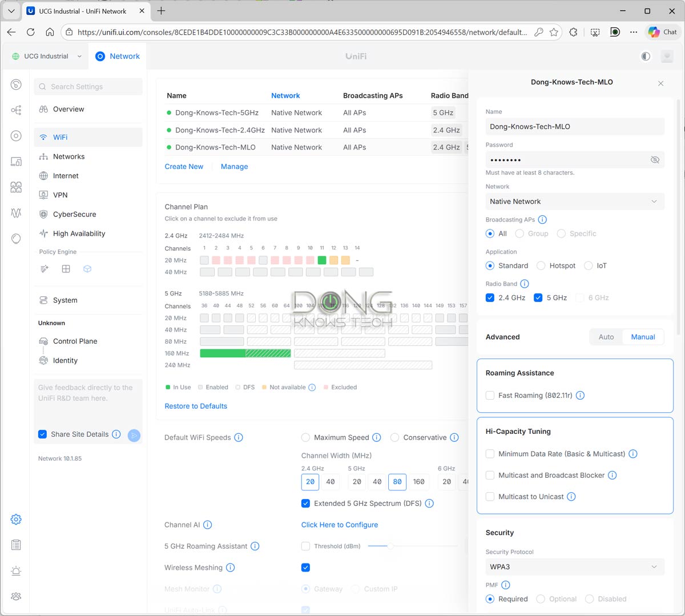The image size is (685, 616).
Task: Open the Network dropdown showing Native Network
Action: coord(574,202)
